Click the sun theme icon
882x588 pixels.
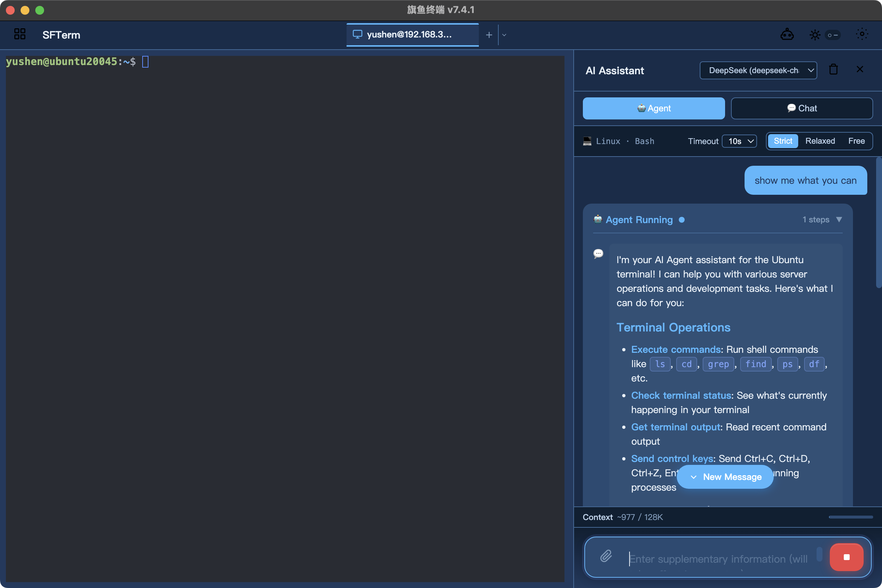[x=814, y=35]
